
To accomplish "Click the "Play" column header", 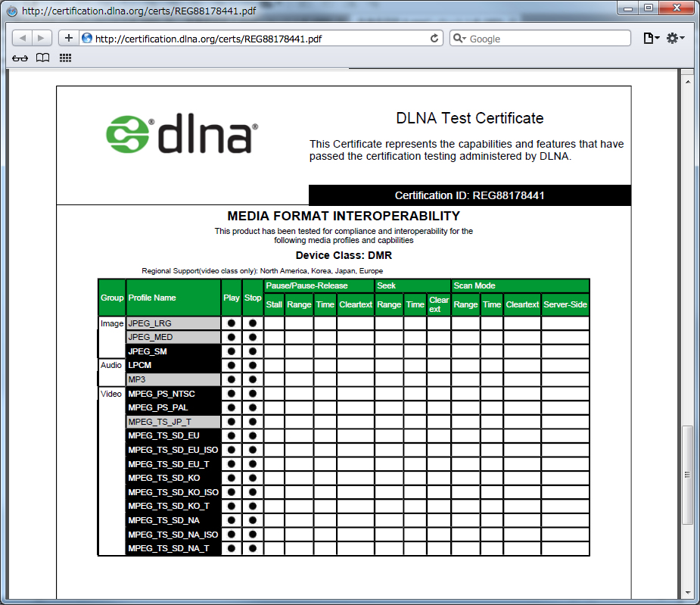I will pyautogui.click(x=232, y=298).
